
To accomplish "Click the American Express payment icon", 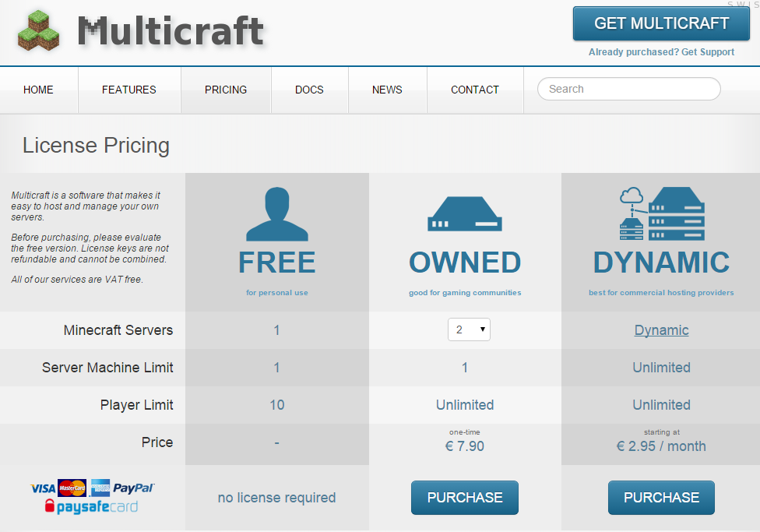I will [100, 488].
